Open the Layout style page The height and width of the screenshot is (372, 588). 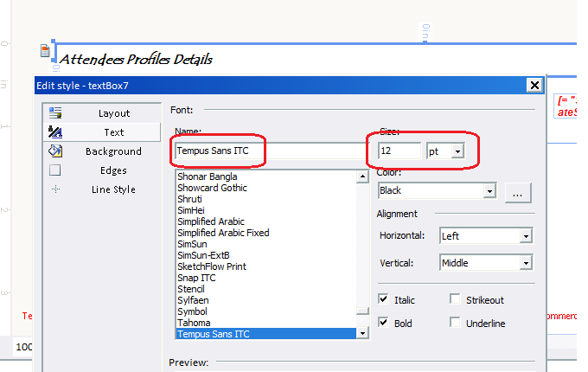click(x=102, y=113)
